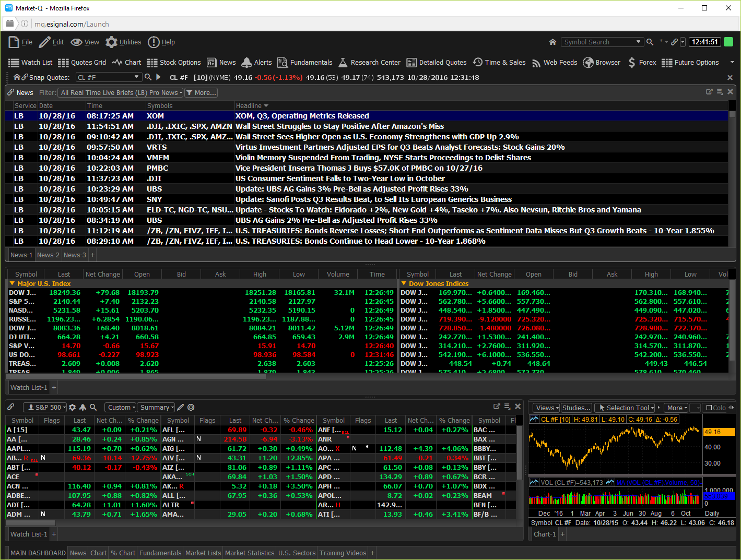Screen dimensions: 741x560
Task: Switch to the U.S. Sectors tab
Action: pos(297,553)
